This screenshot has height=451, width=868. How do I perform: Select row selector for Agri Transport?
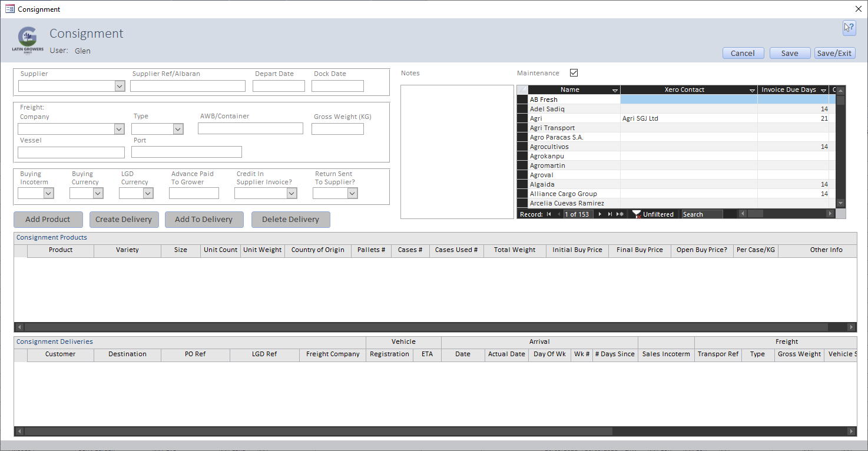[522, 128]
